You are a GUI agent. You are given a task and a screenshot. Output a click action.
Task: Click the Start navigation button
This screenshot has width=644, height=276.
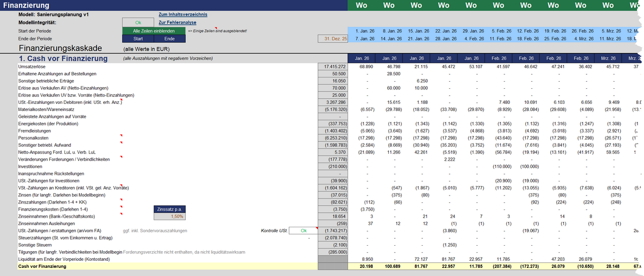[x=138, y=39]
